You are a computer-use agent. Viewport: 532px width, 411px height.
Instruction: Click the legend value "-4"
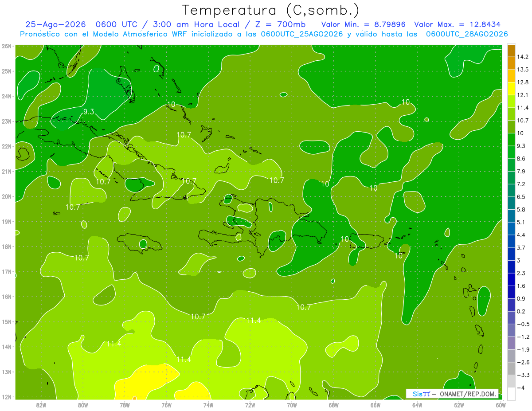[x=520, y=388]
